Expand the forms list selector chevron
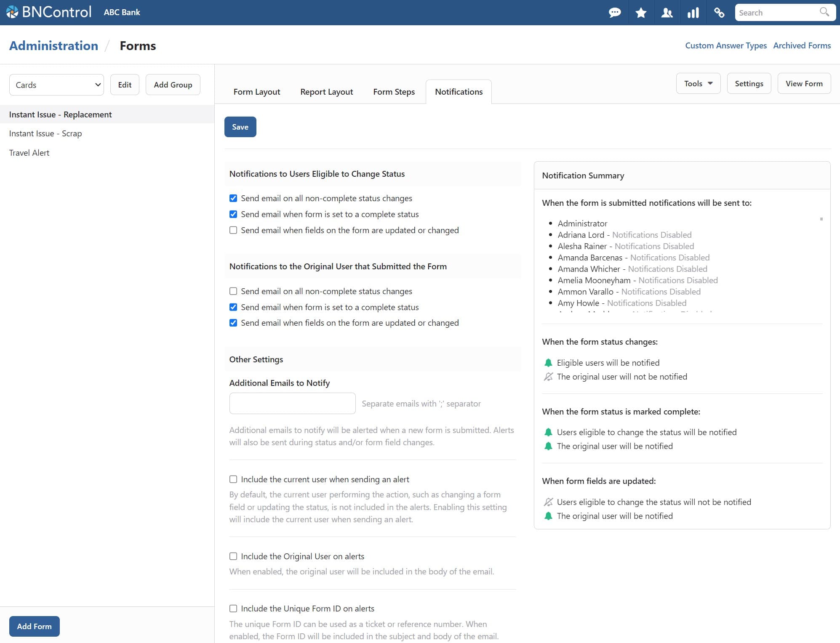The width and height of the screenshot is (840, 643). [x=97, y=85]
